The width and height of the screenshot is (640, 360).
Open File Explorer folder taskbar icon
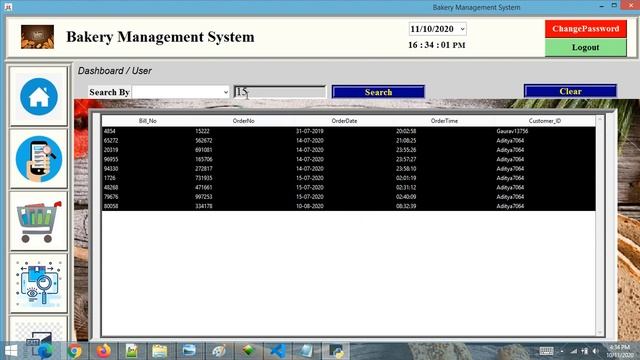[160, 351]
